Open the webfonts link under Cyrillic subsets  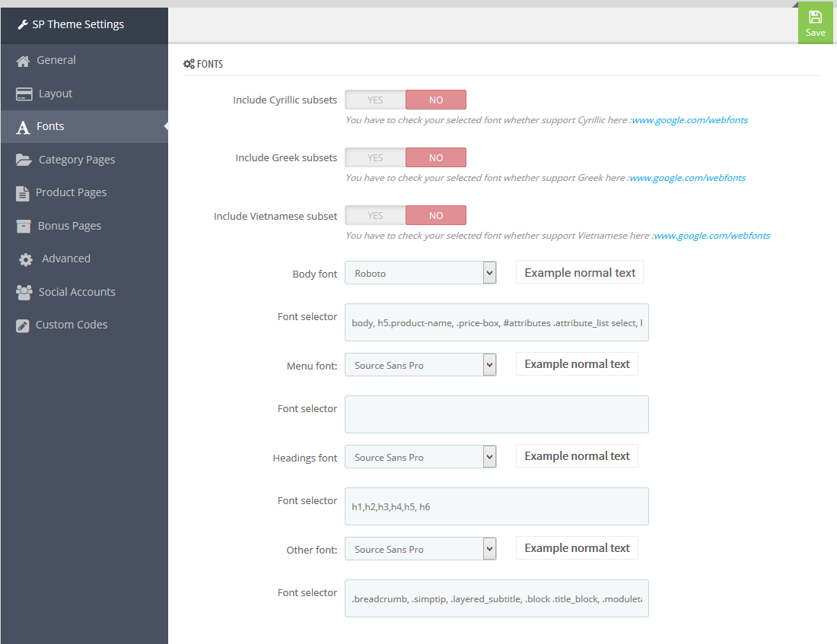[689, 120]
